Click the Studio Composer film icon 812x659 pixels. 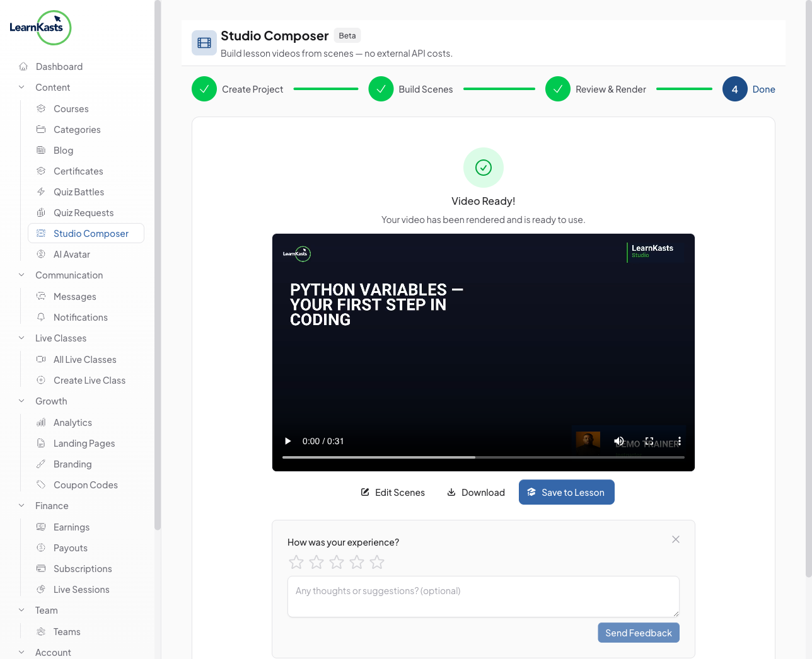pyautogui.click(x=204, y=43)
